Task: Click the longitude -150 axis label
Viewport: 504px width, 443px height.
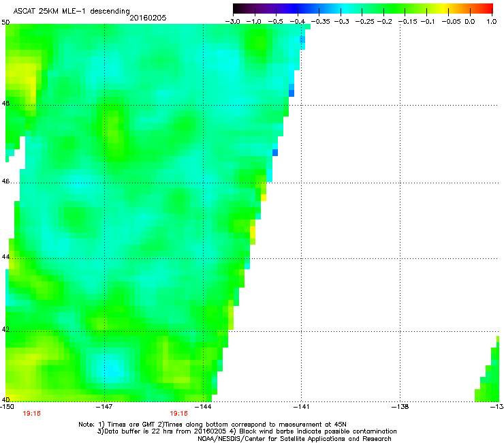Action: [7, 407]
